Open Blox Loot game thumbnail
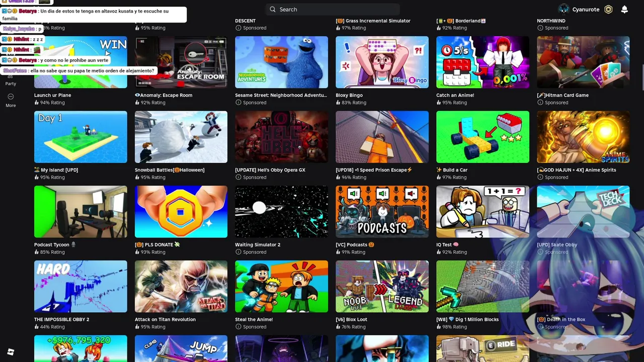 [382, 287]
